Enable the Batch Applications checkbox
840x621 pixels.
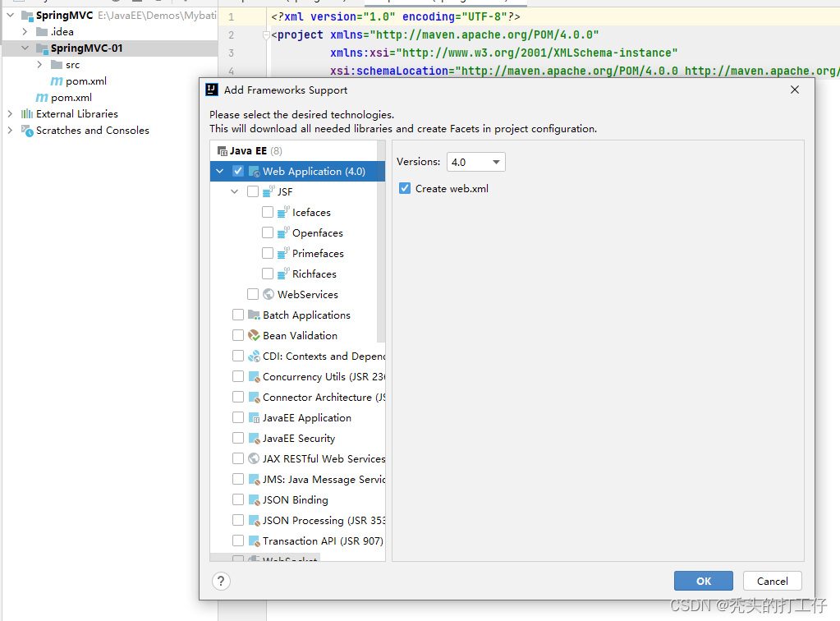pos(238,315)
